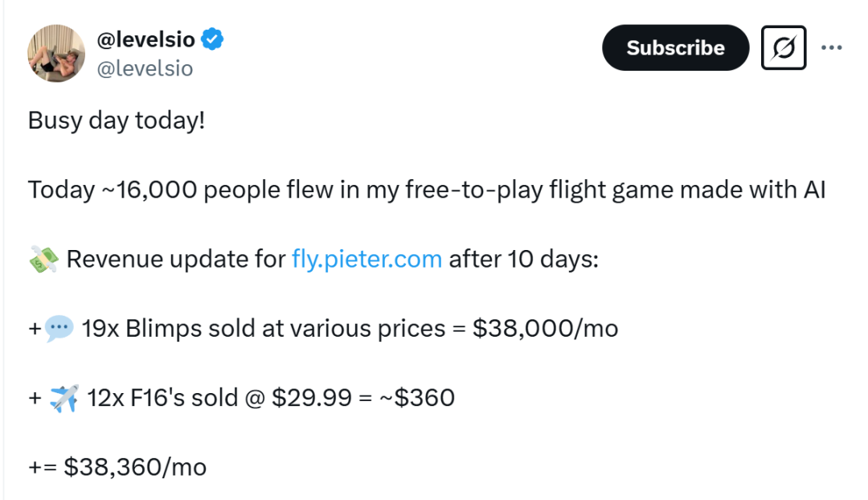The image size is (868, 500).
Task: Click the bold @levelsio display name
Action: pos(145,39)
